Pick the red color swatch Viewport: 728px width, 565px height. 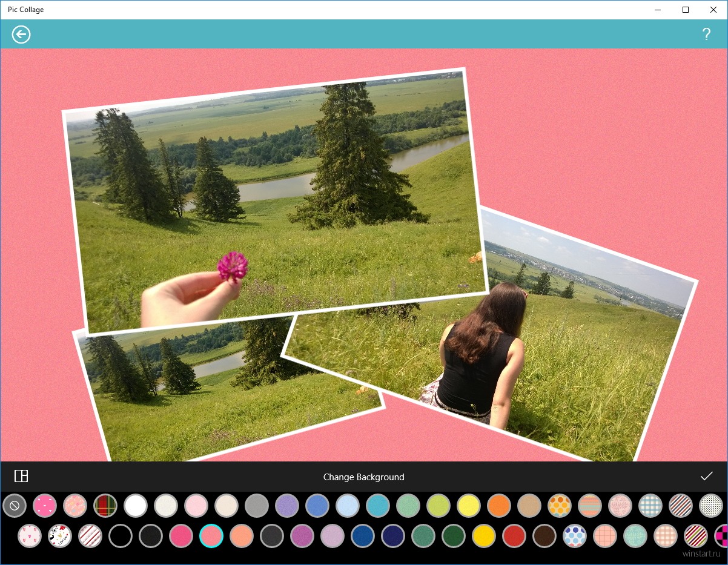pyautogui.click(x=514, y=536)
